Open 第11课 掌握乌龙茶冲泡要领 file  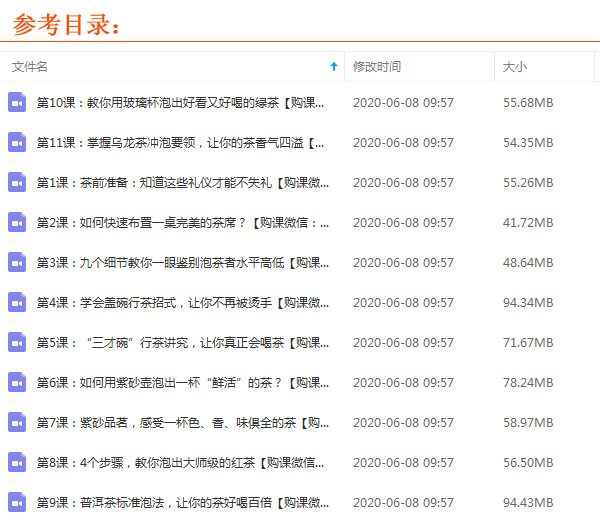pyautogui.click(x=180, y=142)
